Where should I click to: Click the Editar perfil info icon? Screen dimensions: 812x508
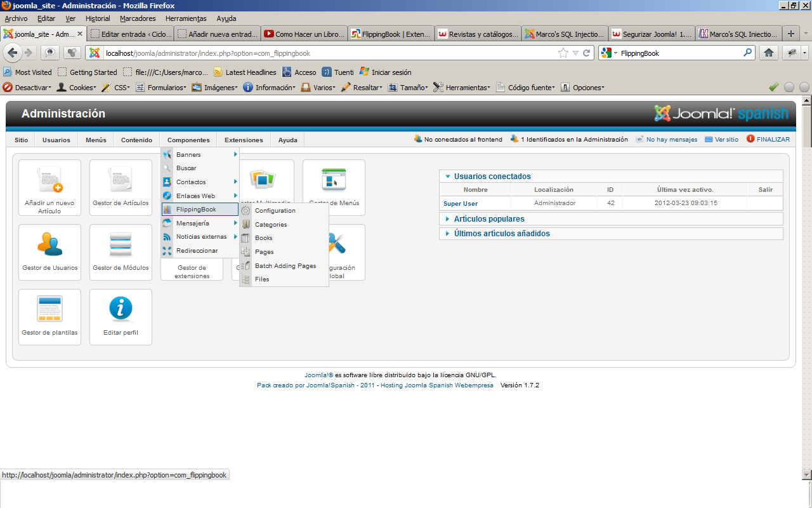pos(121,309)
